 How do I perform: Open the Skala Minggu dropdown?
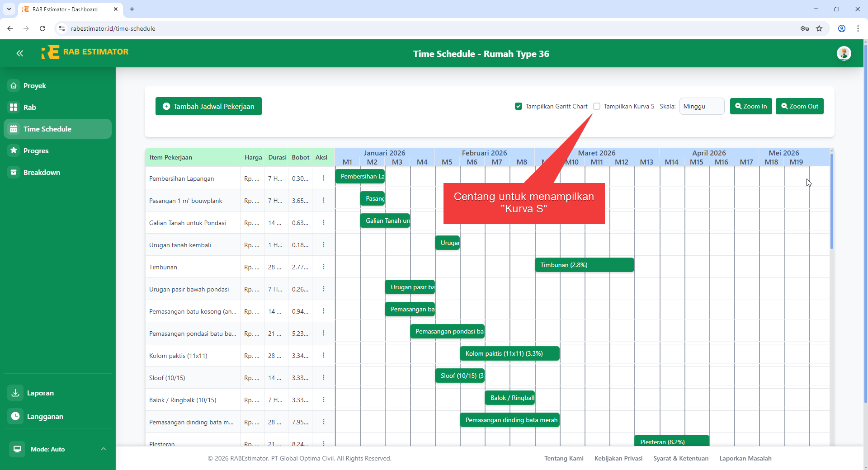(x=701, y=106)
